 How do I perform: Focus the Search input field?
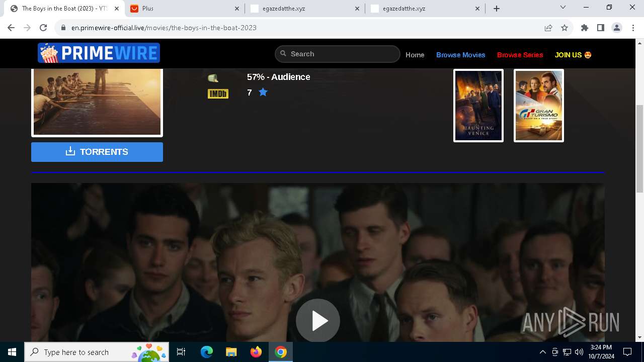(338, 54)
